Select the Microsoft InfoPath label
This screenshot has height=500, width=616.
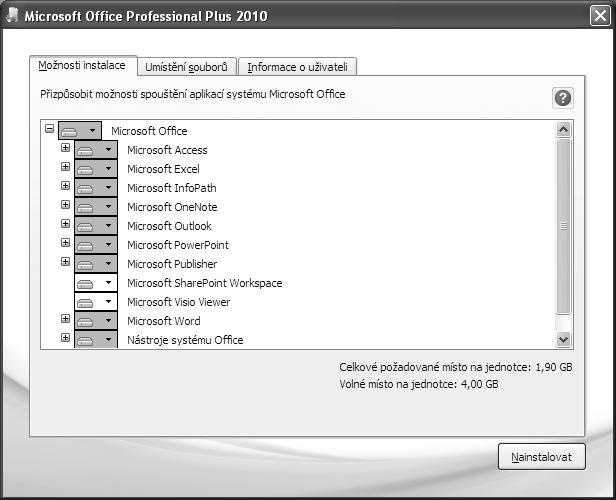(x=172, y=188)
